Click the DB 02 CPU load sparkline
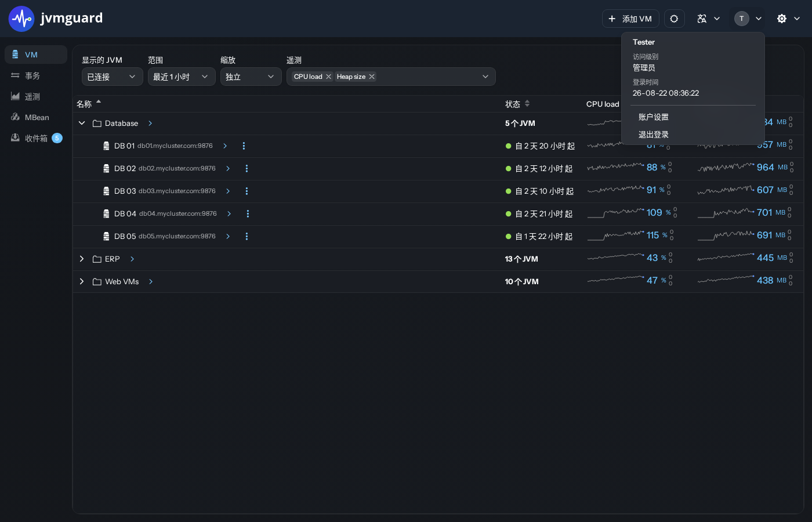 pyautogui.click(x=615, y=167)
